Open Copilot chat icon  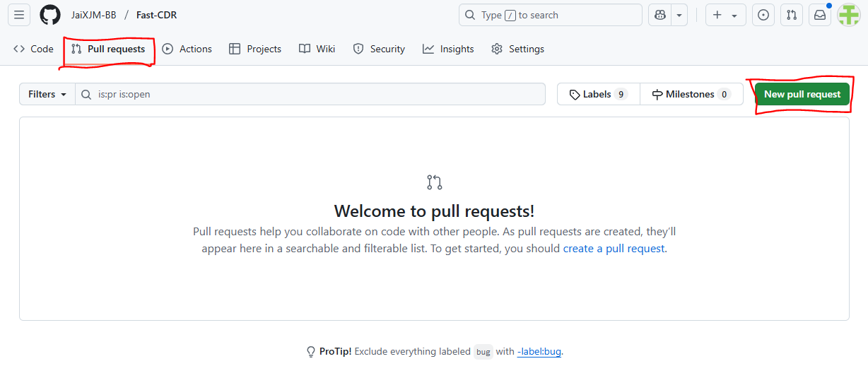659,15
